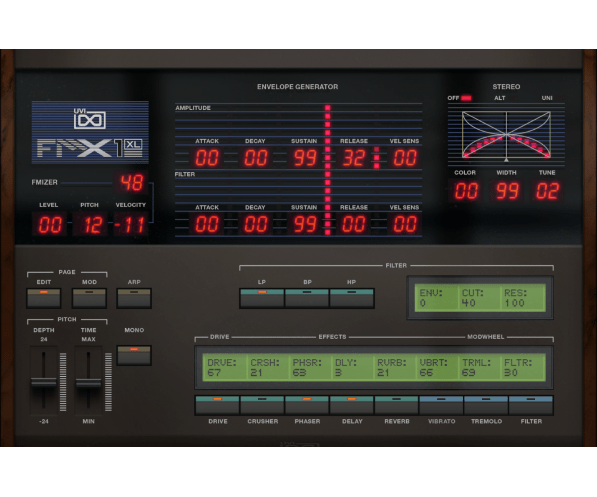597x497 pixels.
Task: Open the ARP page button
Action: (x=134, y=298)
